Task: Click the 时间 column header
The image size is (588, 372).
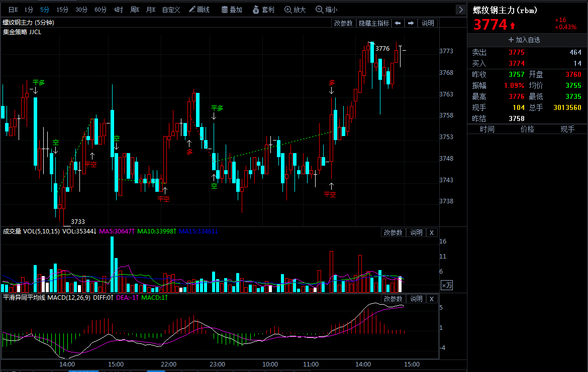Action: [x=487, y=129]
